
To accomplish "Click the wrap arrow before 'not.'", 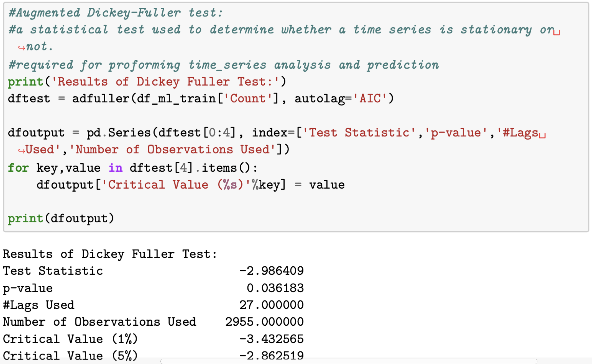I will click(x=22, y=48).
